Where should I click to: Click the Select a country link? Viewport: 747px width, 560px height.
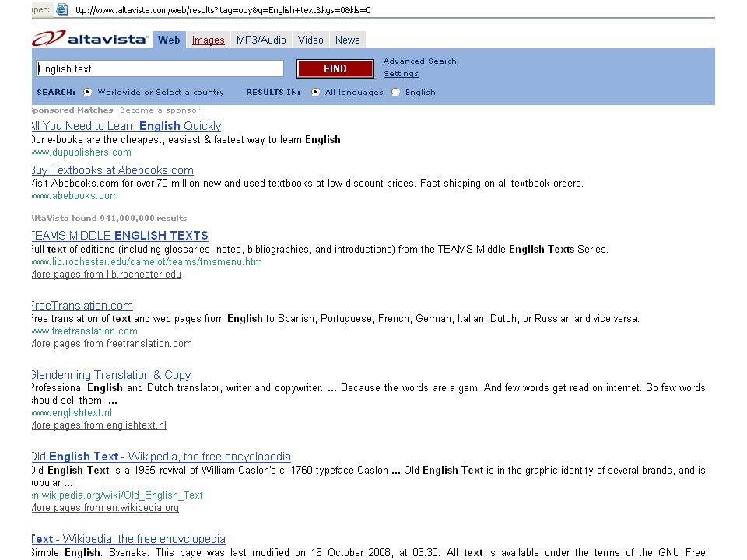tap(190, 92)
